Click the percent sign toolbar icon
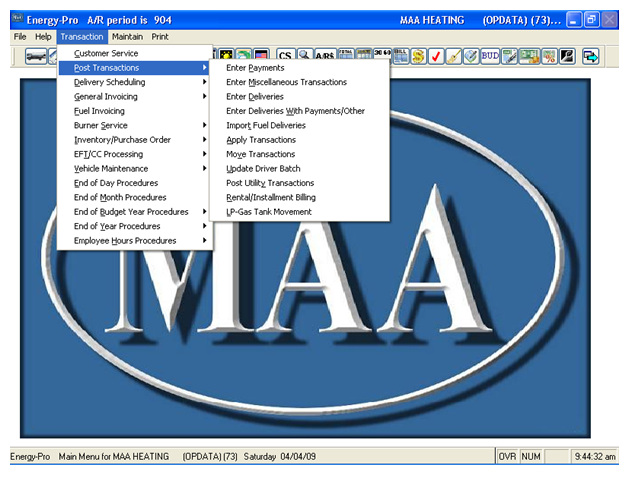 (549, 56)
